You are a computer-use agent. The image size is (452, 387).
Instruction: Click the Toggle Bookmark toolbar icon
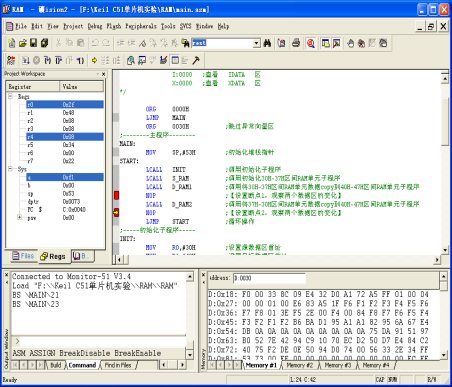(142, 43)
